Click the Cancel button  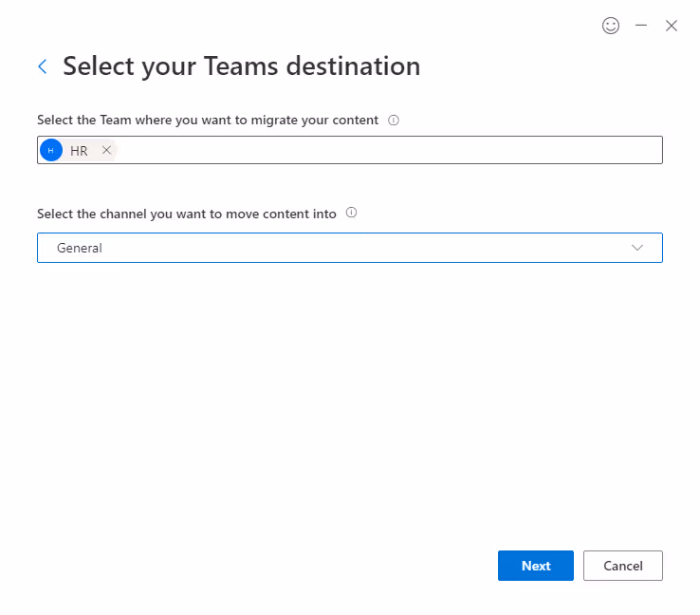coord(623,566)
